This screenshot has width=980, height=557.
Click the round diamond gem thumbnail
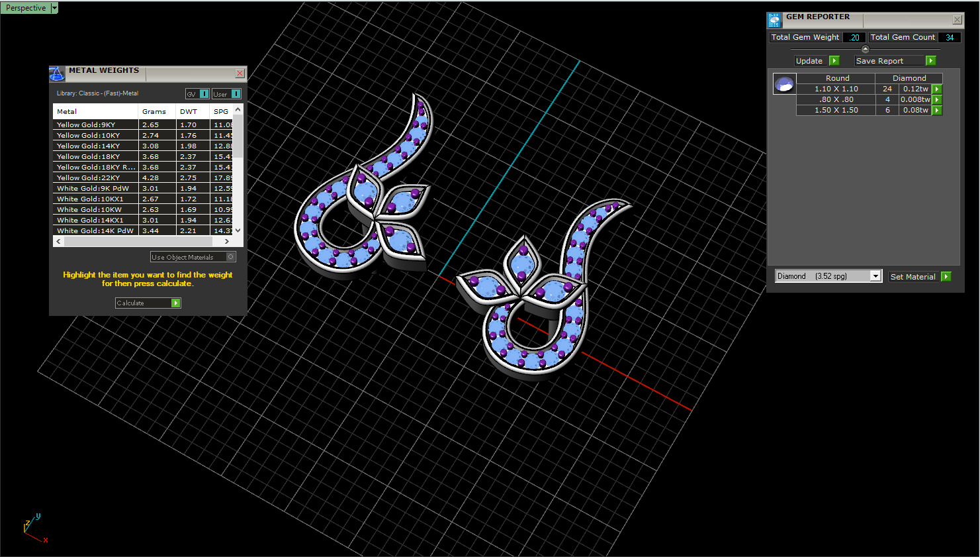point(784,84)
